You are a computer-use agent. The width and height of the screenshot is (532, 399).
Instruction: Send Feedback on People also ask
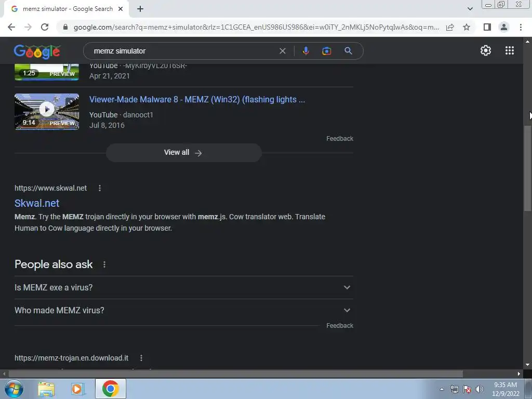[340, 325]
